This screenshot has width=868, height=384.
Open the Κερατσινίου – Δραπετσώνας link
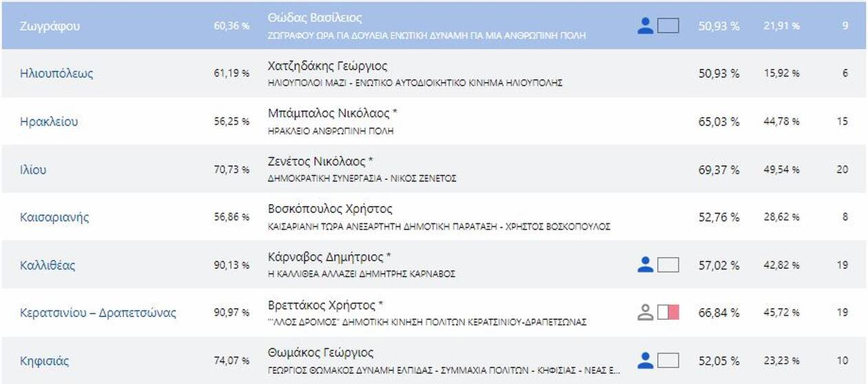pos(99,313)
